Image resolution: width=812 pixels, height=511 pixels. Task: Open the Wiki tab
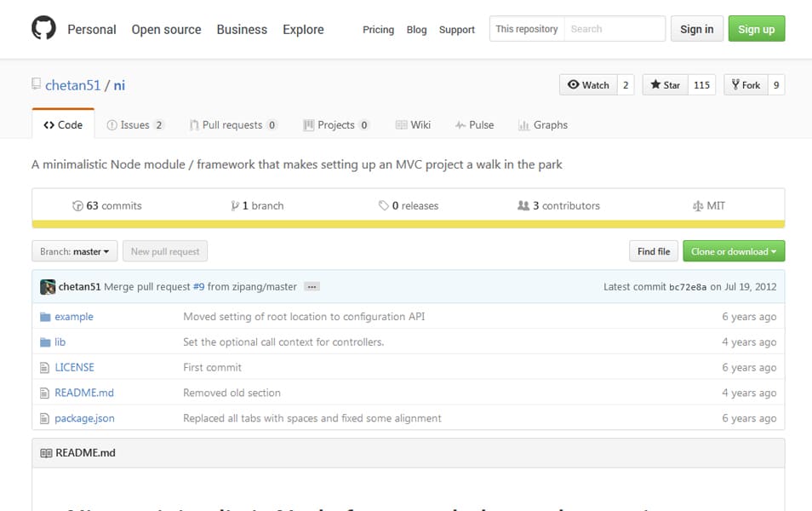pos(414,125)
